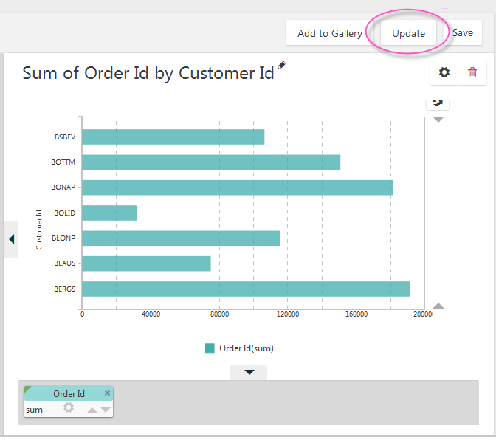Move Order Id field up arrow
The width and height of the screenshot is (496, 448).
92,410
